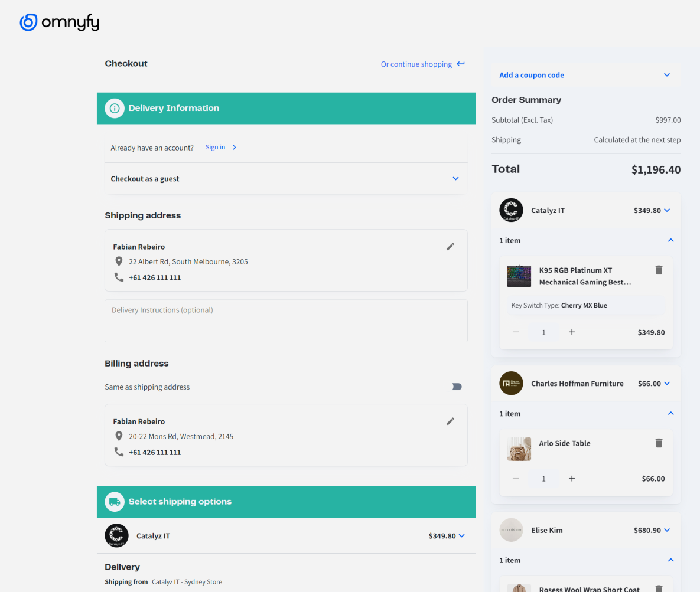Viewport: 700px width, 592px height.
Task: Click Or continue shopping link
Action: 416,64
